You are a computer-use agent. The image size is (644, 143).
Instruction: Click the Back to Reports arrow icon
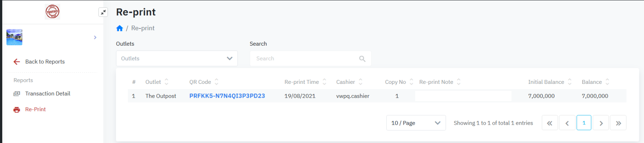[17, 62]
